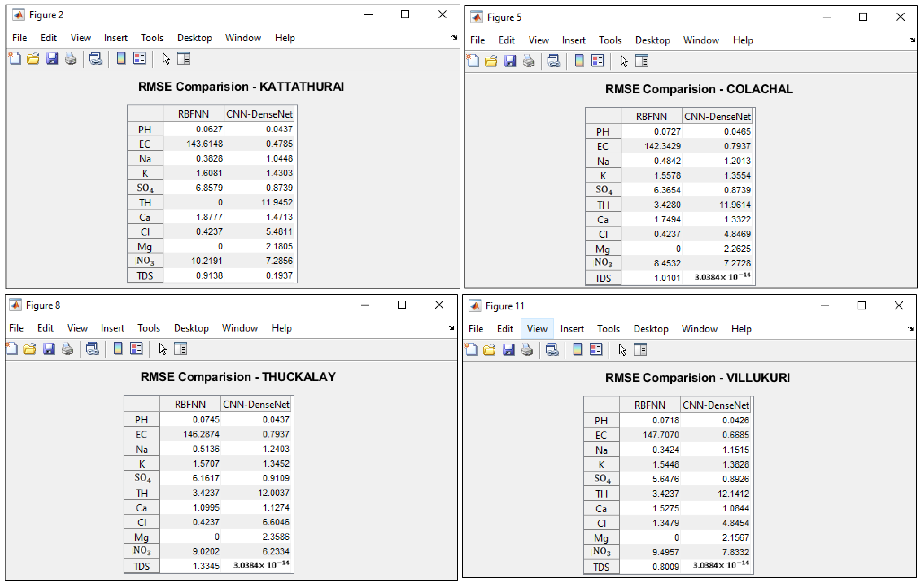Image resolution: width=924 pixels, height=584 pixels.
Task: Click New Figure icon in Figure 2
Action: [x=15, y=59]
